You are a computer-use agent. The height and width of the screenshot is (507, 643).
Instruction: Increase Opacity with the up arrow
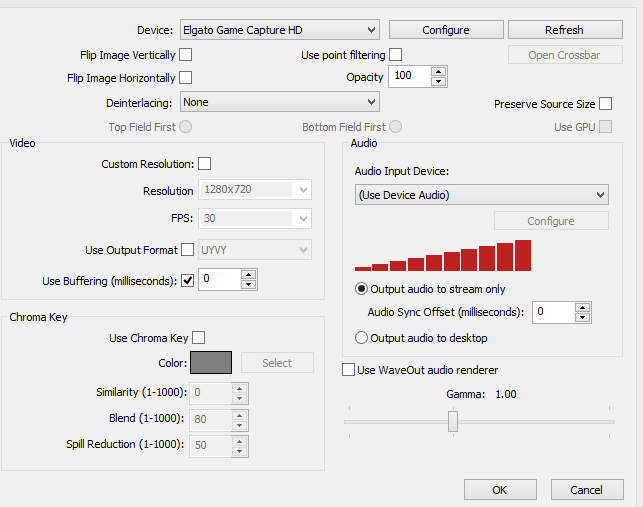pos(438,71)
